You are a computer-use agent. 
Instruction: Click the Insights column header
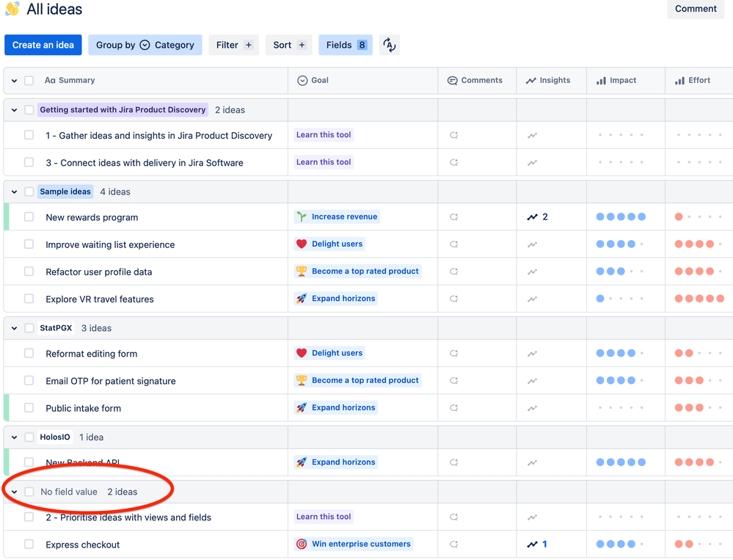click(548, 81)
